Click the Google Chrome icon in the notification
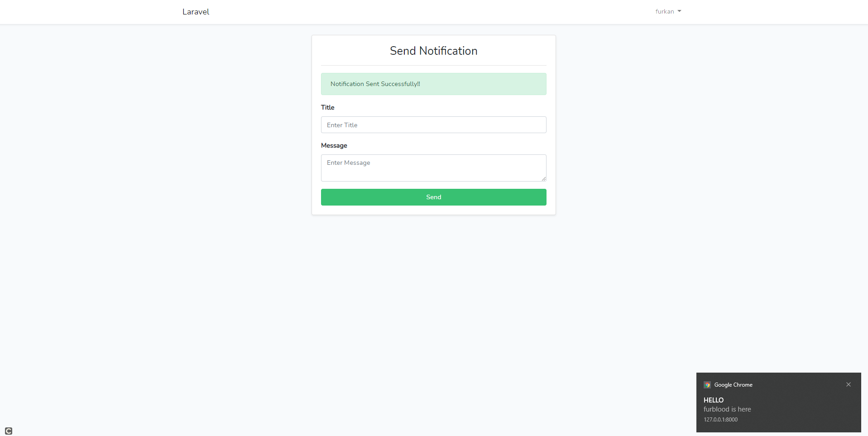Screen dimensions: 868x436 [x=707, y=384]
